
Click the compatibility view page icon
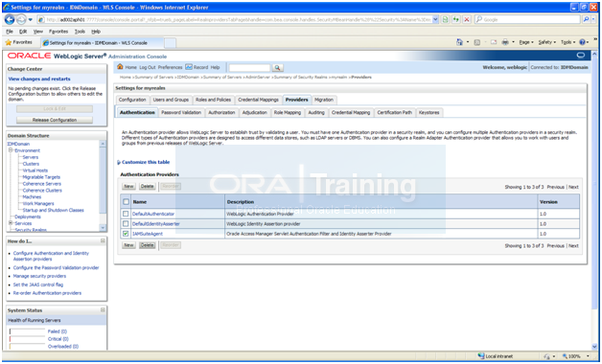446,19
